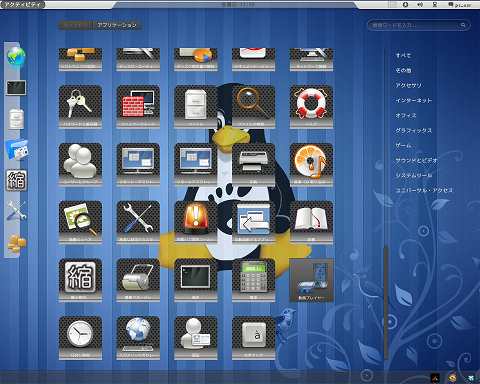Screen dimensions: 480x384
Task: Open the volume control in top bar
Action: [x=420, y=4]
